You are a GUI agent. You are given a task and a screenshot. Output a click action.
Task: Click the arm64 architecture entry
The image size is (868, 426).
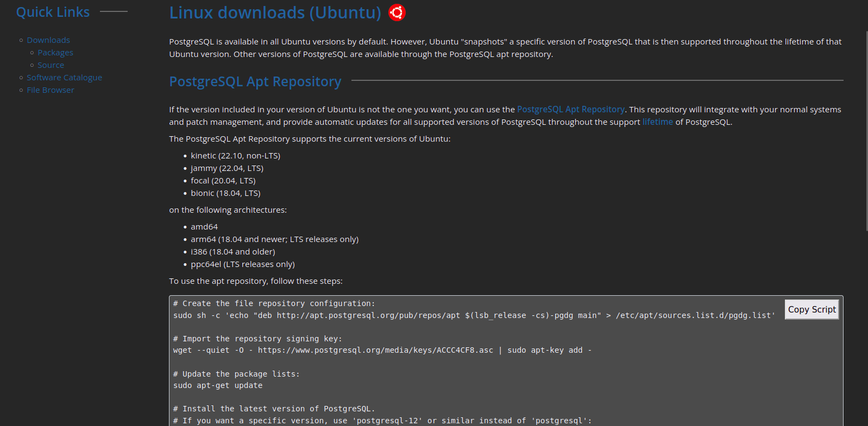point(274,239)
